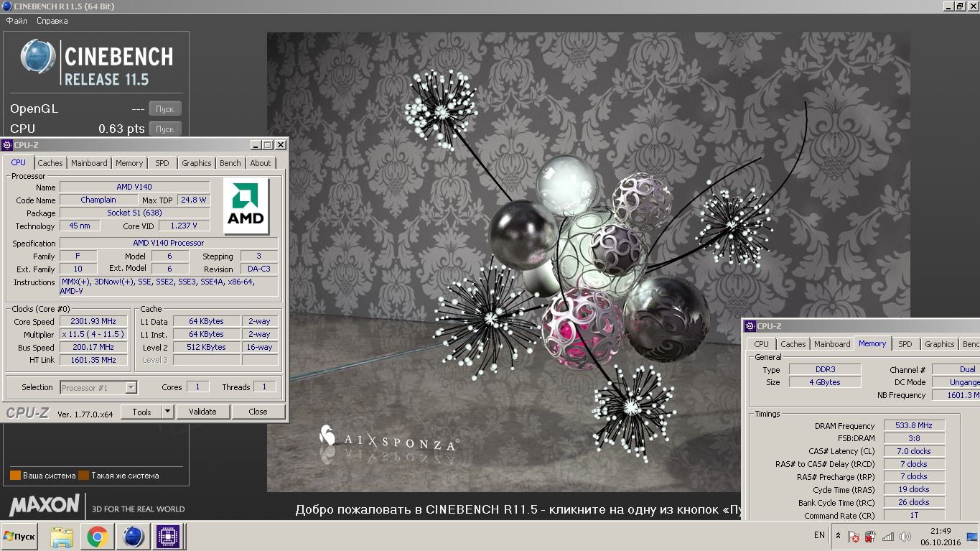This screenshot has height=551, width=980.
Task: Click the DDR3 memory type value
Action: (x=825, y=369)
